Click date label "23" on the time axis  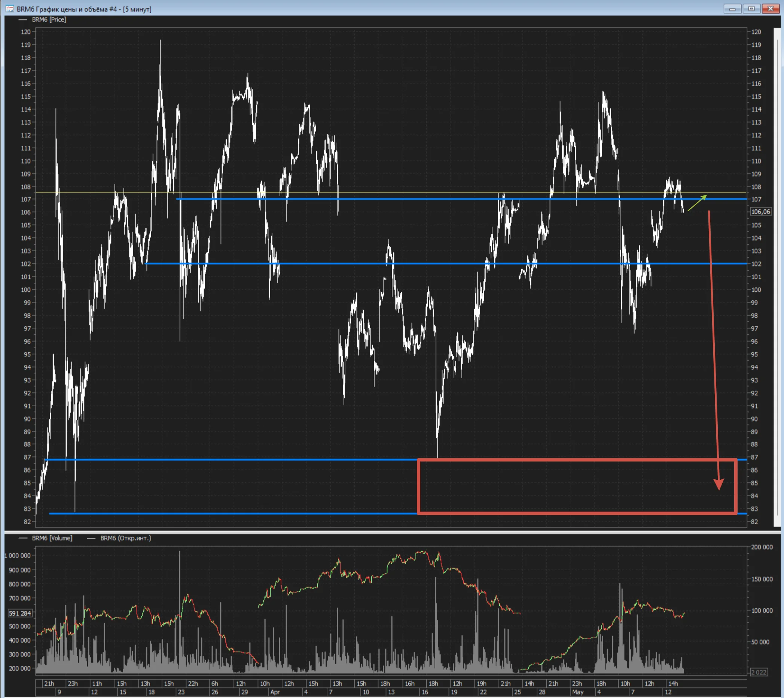coord(181,692)
